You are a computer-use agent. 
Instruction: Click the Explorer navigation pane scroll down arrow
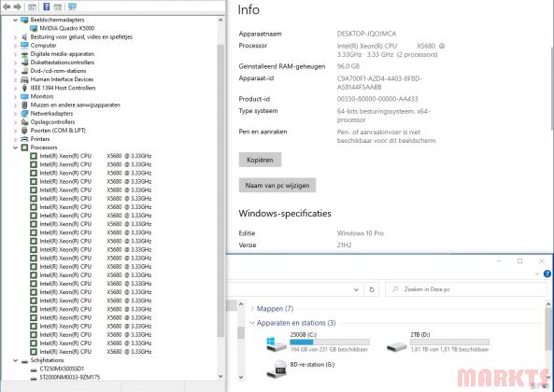[x=241, y=377]
